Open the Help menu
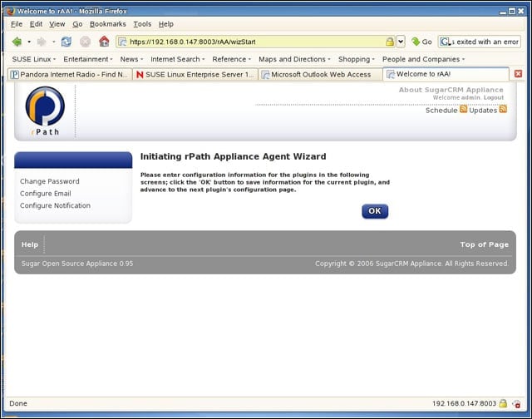 [x=166, y=24]
